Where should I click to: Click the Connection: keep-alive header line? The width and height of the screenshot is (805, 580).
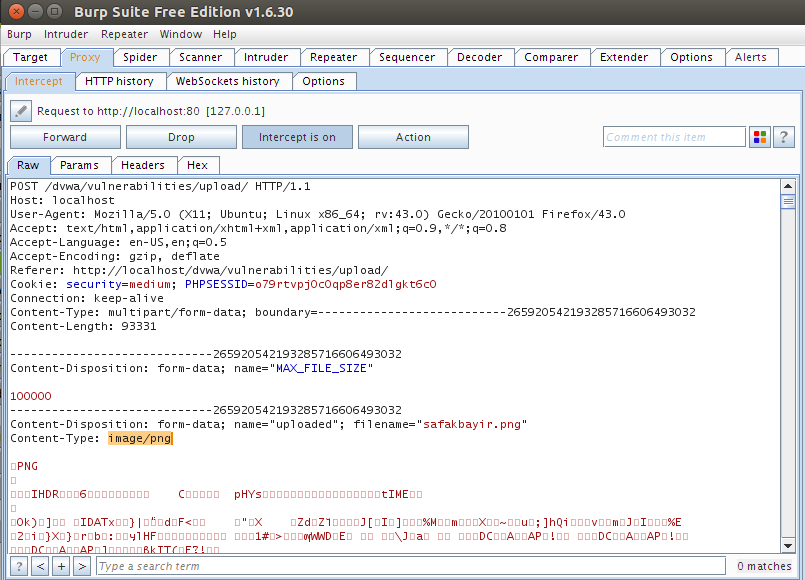(x=87, y=298)
